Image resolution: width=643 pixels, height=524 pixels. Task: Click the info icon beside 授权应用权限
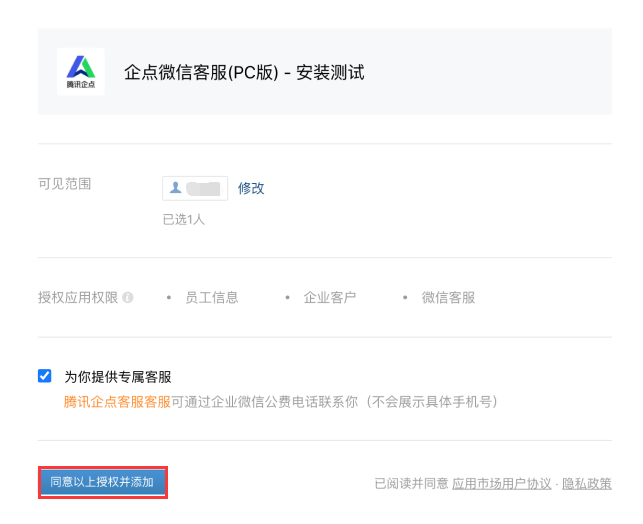[x=128, y=297]
